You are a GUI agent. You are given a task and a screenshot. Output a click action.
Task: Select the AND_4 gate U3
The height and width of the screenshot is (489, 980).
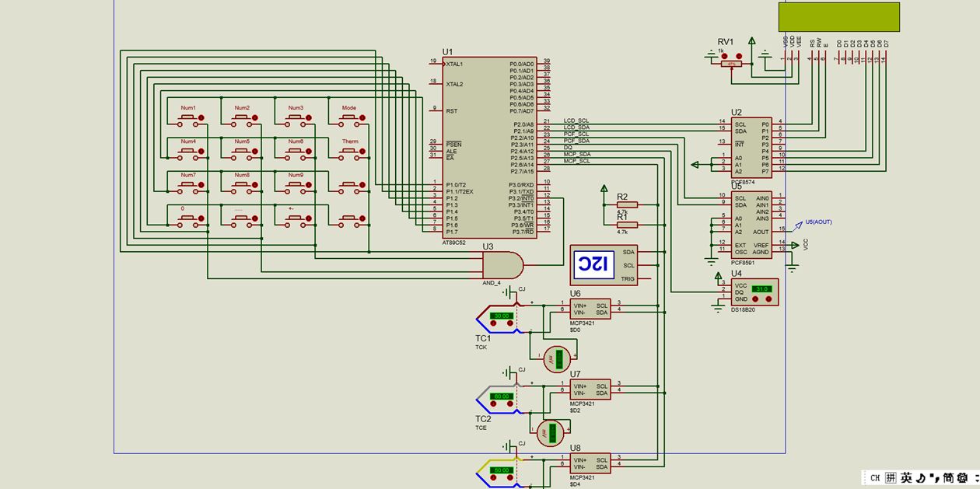pyautogui.click(x=502, y=264)
